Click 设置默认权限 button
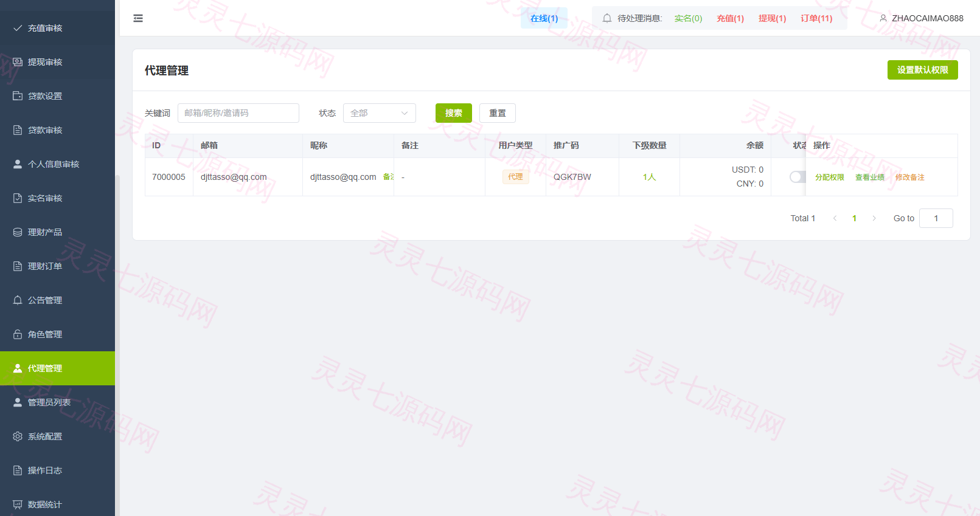The width and height of the screenshot is (980, 516). tap(922, 70)
